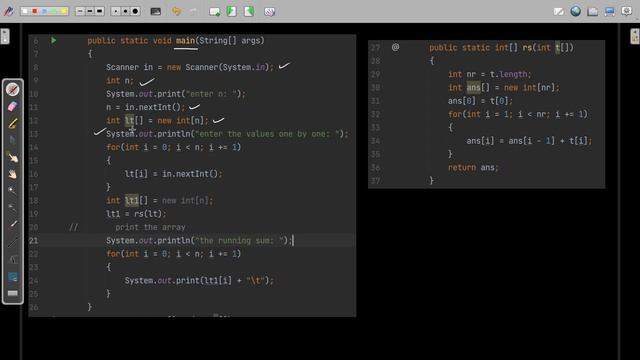The width and height of the screenshot is (640, 360).
Task: Activate the laser pointer tool
Action: [x=13, y=225]
